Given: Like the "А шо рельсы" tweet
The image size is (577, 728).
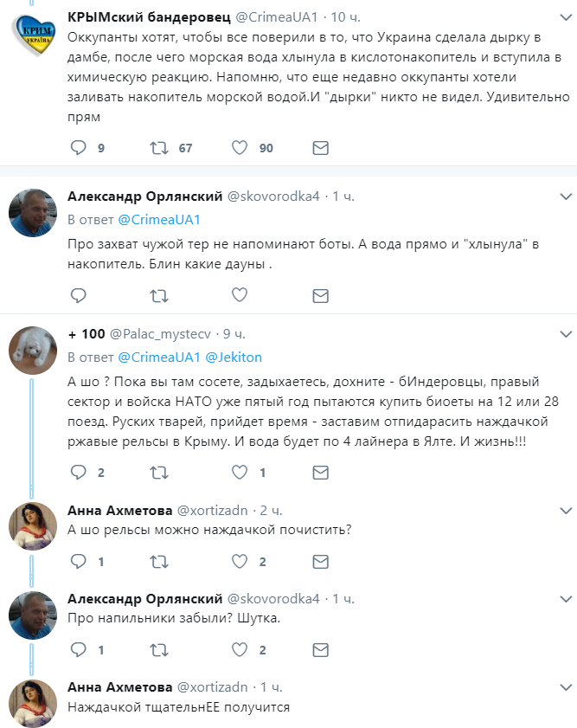Looking at the screenshot, I should click(240, 561).
